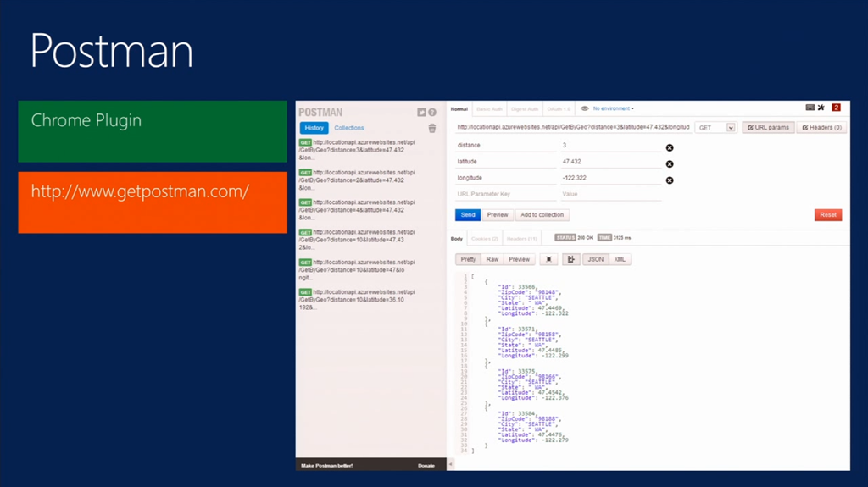Select Preview response format
The image size is (868, 487).
click(x=519, y=259)
